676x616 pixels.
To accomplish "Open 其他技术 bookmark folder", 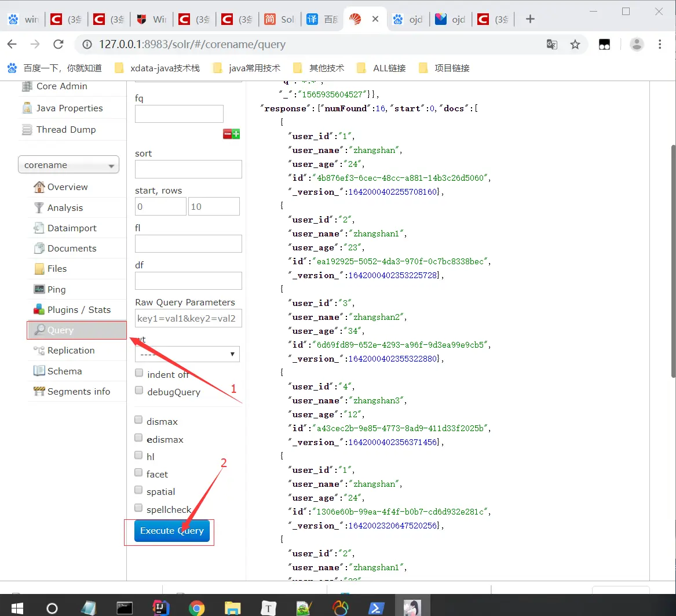I will pos(319,68).
